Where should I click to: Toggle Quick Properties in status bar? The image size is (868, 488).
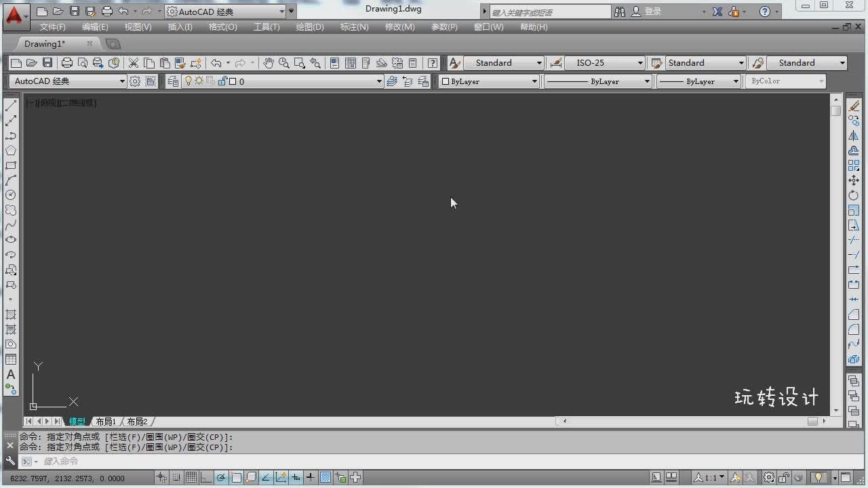[340, 477]
